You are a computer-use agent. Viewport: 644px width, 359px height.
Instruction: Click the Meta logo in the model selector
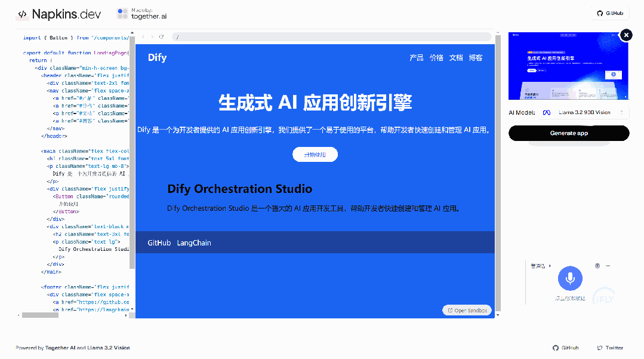(547, 112)
